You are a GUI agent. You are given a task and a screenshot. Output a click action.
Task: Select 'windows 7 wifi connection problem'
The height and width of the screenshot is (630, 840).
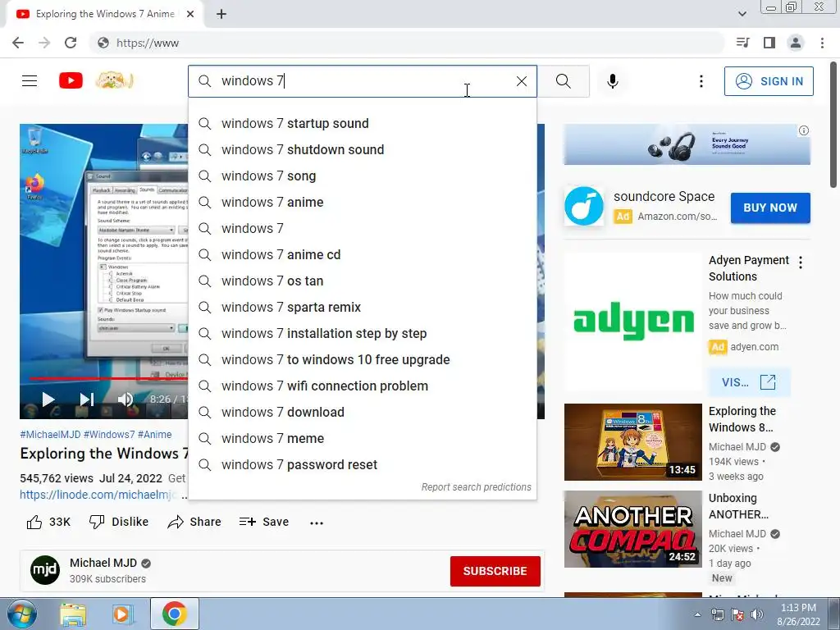[x=362, y=386]
